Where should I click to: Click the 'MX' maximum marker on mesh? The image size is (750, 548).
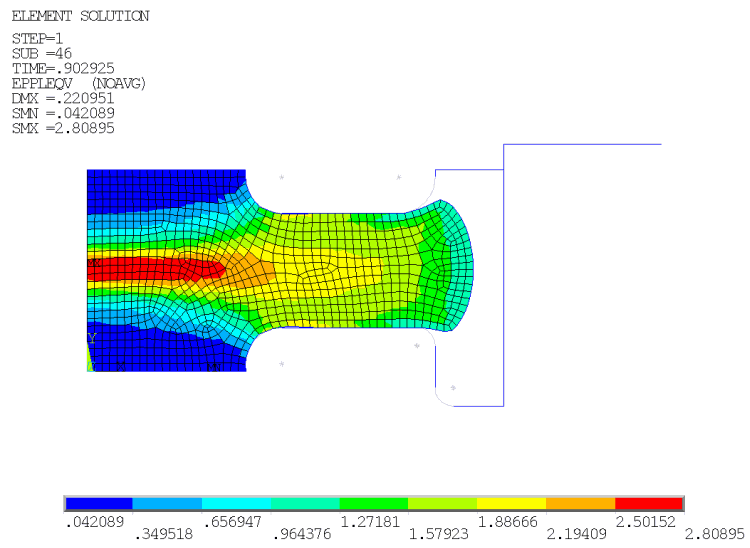(x=94, y=263)
